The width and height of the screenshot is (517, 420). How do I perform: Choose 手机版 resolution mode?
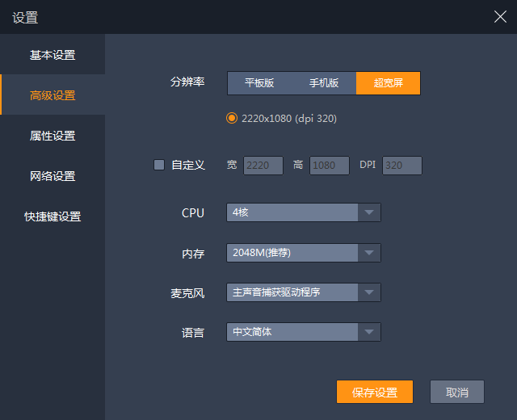point(324,83)
